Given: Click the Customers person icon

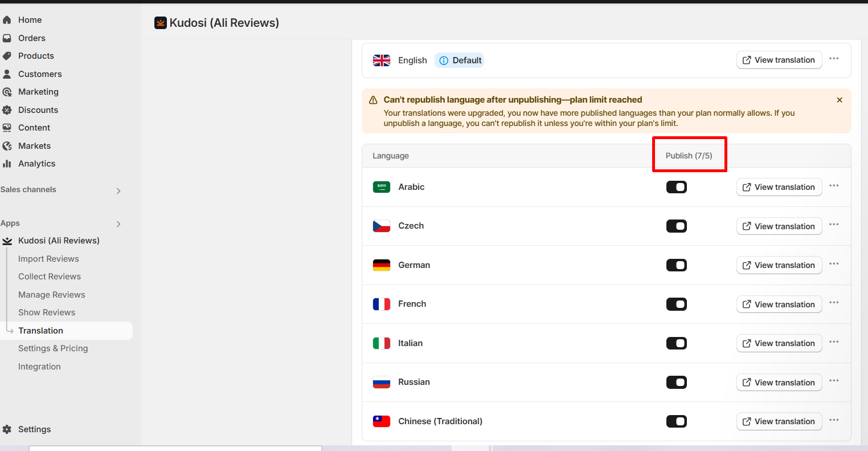Looking at the screenshot, I should coord(7,74).
